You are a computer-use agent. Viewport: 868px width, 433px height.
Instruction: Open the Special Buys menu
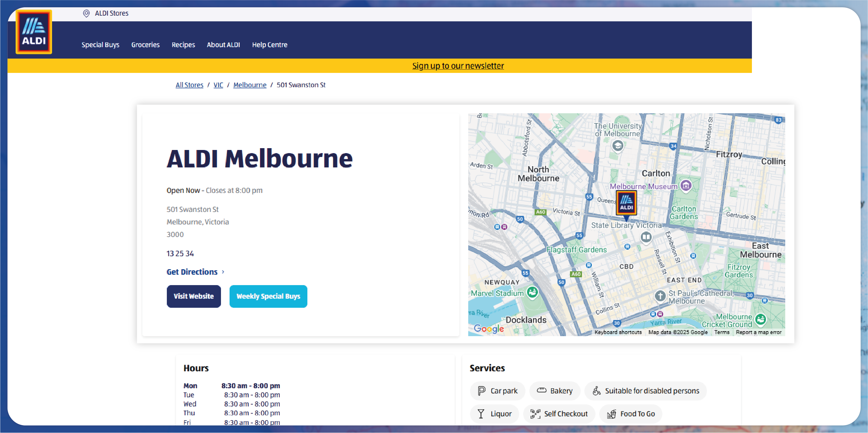(x=100, y=45)
